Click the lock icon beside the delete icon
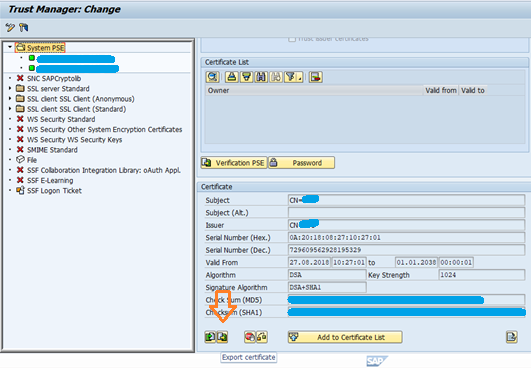 tap(262, 337)
